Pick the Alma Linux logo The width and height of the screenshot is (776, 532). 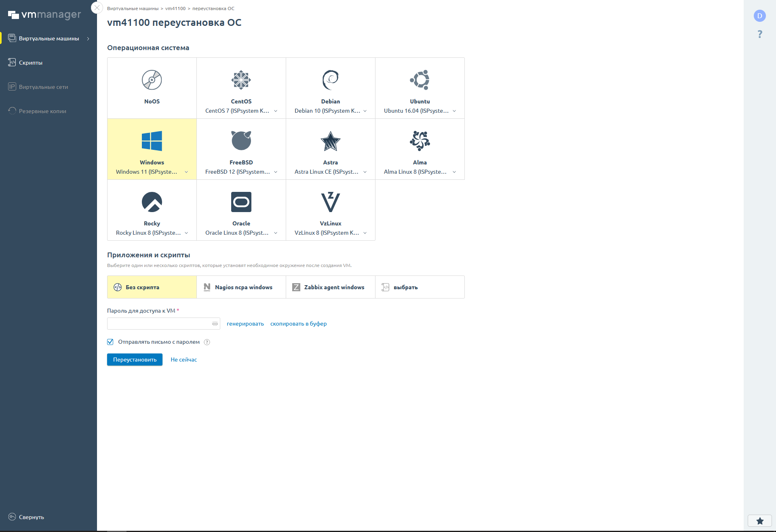pyautogui.click(x=420, y=141)
